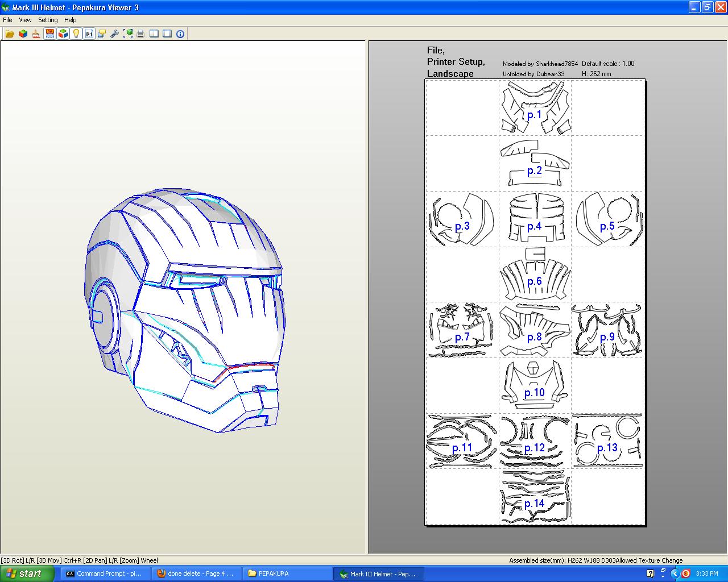Screen dimensions: 728x582
Task: Toggle the 123 edge ID display icon
Action: coord(49,34)
